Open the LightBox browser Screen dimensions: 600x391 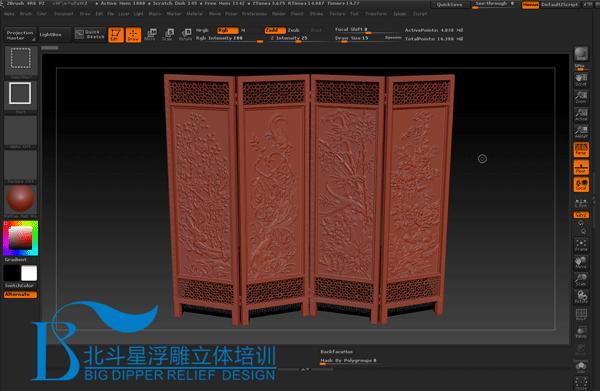51,34
